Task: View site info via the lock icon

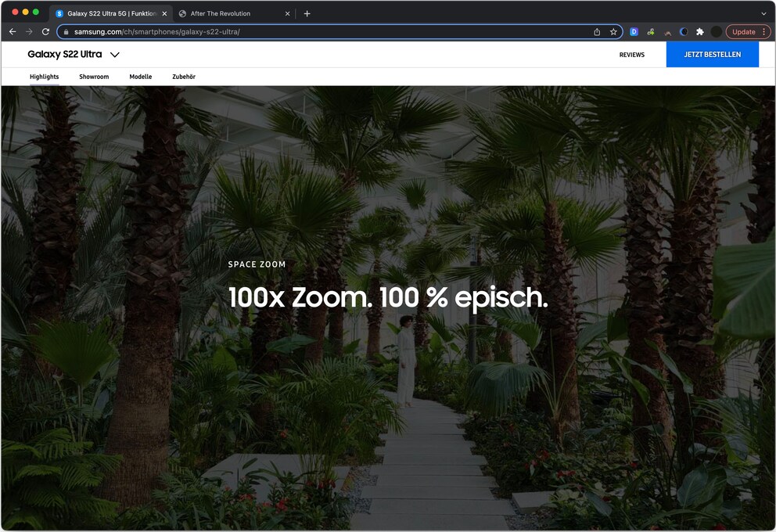Action: pyautogui.click(x=66, y=31)
